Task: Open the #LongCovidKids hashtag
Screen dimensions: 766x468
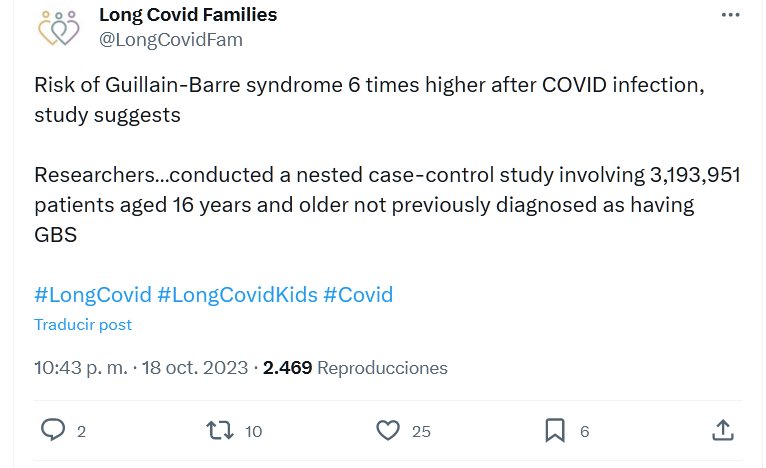Action: pos(238,295)
